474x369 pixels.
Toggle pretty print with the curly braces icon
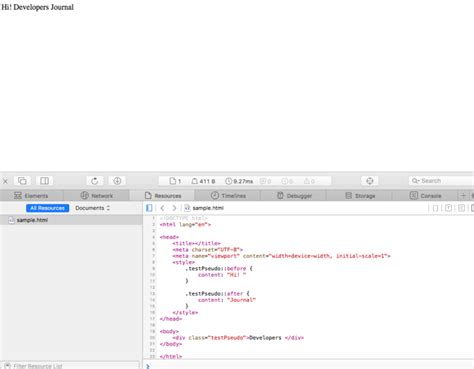coord(435,208)
